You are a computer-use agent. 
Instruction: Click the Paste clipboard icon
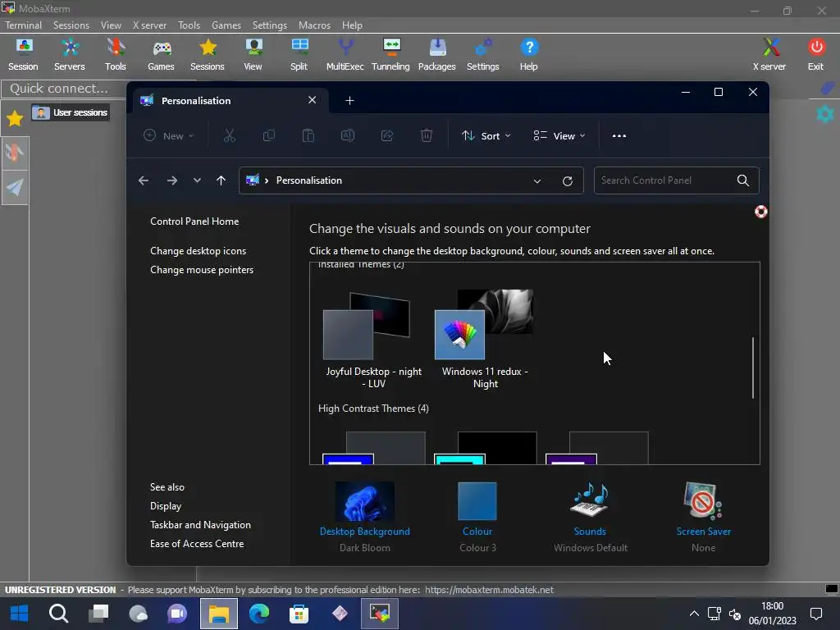[x=308, y=135]
